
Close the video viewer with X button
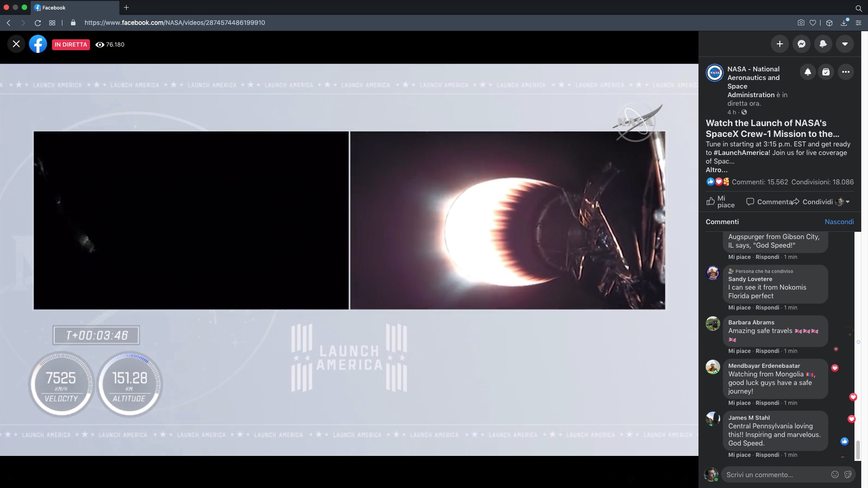(x=16, y=44)
